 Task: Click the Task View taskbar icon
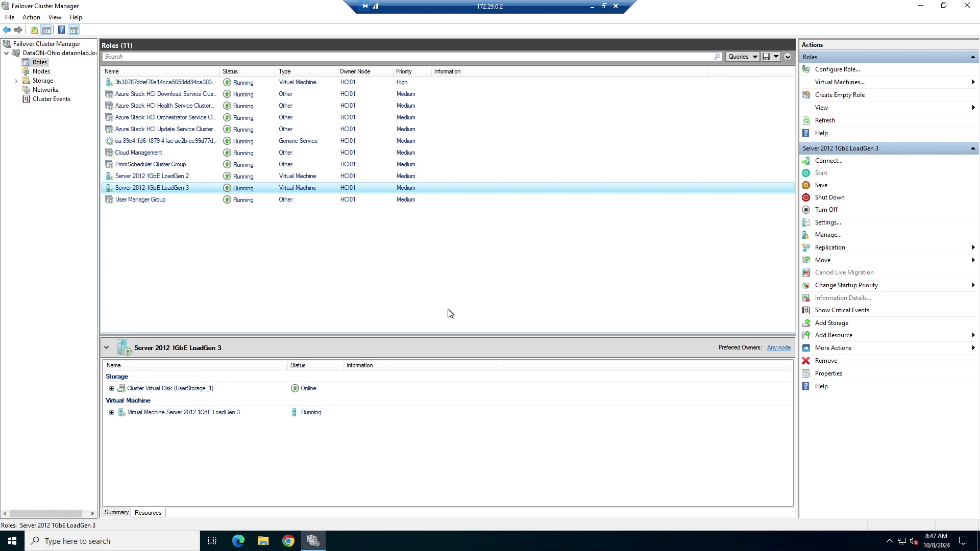click(x=212, y=541)
